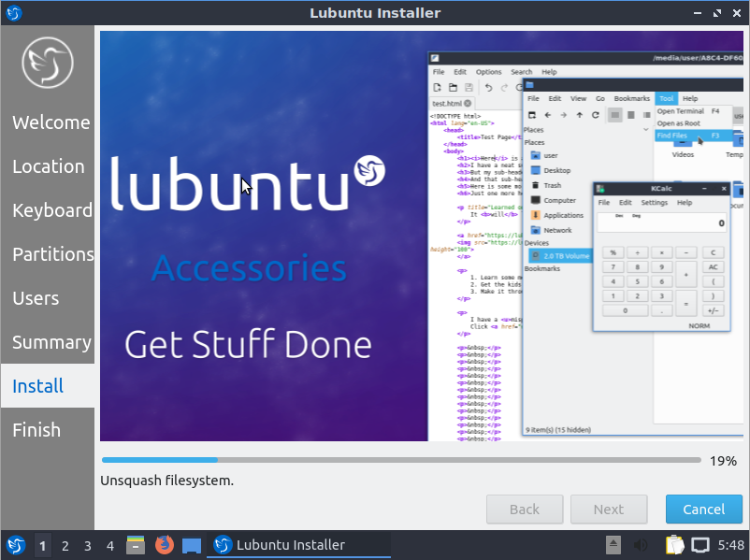Open Firefox from the taskbar quick launch

point(165,545)
